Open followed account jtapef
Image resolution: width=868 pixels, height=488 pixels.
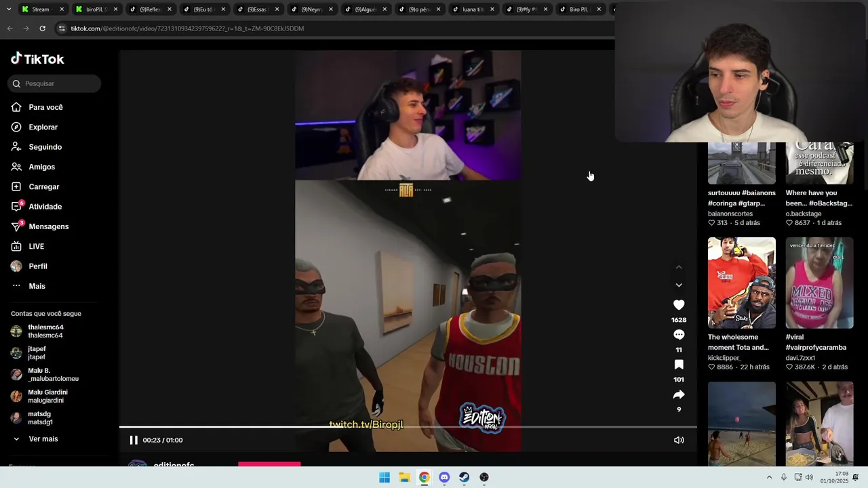(x=28, y=353)
